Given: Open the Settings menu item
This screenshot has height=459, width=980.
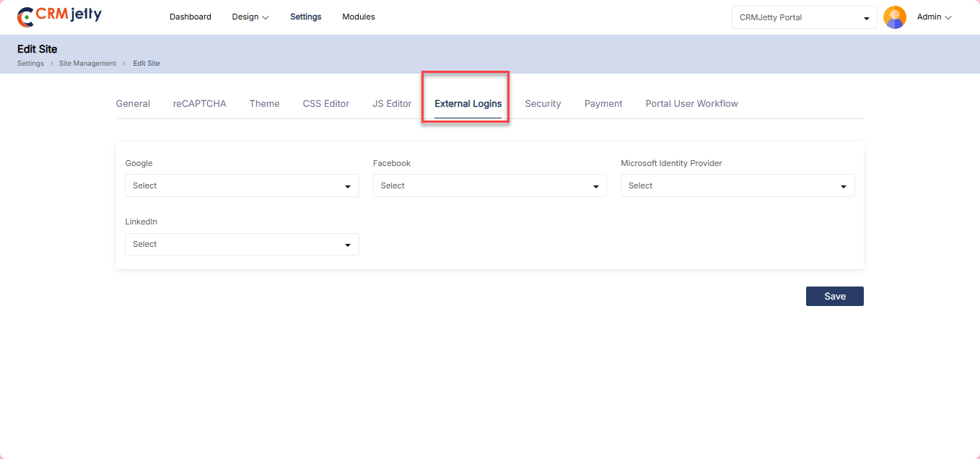Looking at the screenshot, I should coord(306,17).
